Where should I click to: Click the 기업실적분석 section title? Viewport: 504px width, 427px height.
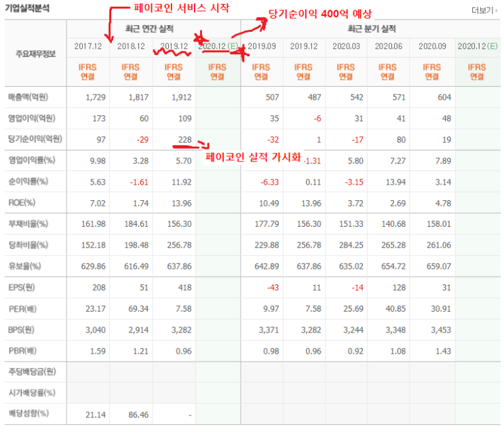pos(27,8)
